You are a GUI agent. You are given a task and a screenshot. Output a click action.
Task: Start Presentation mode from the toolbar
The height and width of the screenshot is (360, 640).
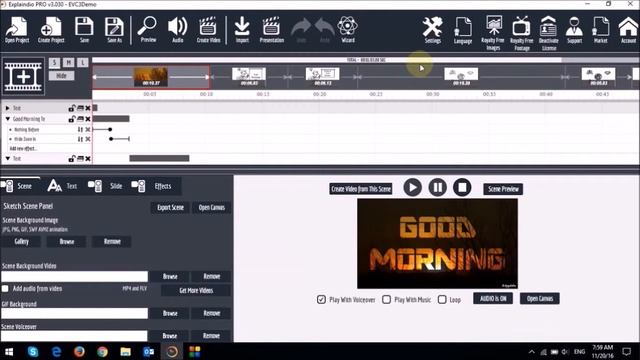point(271,29)
